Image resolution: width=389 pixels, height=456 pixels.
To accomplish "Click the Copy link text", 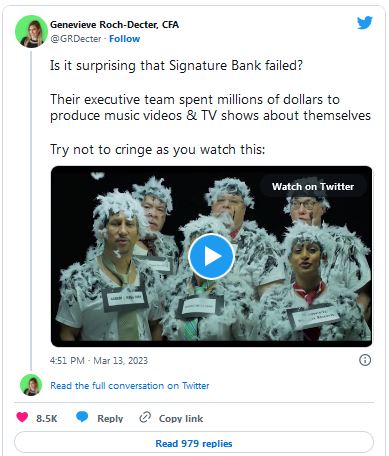I will (181, 418).
